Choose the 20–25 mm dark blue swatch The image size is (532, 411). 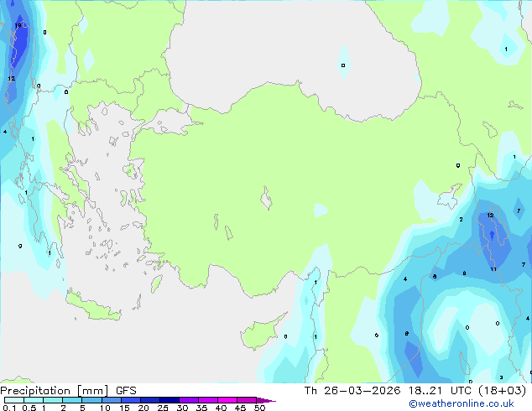click(149, 400)
